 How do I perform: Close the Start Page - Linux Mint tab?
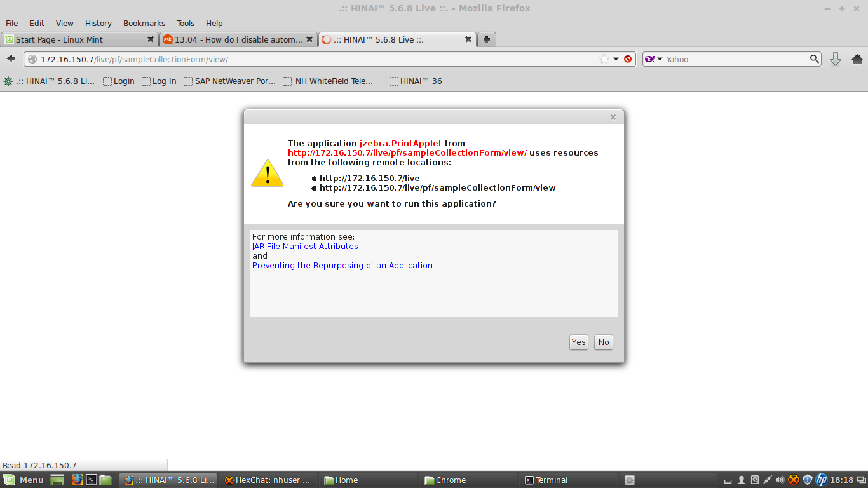(151, 39)
